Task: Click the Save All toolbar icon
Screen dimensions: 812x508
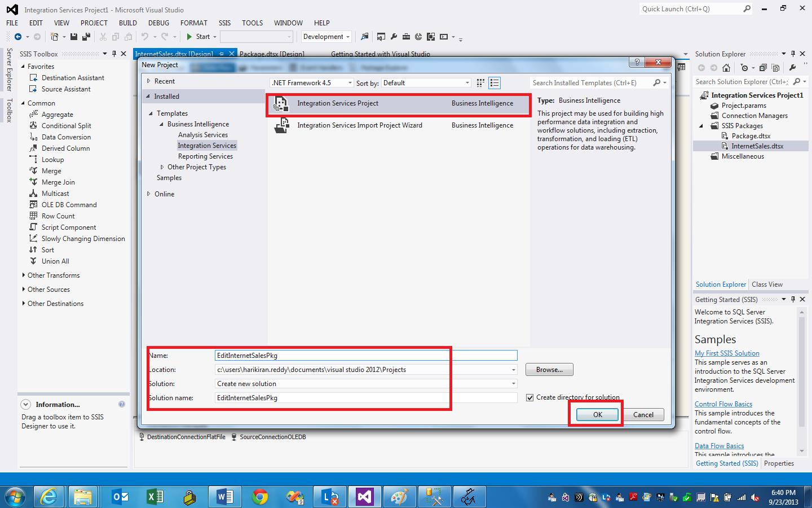Action: click(x=86, y=37)
